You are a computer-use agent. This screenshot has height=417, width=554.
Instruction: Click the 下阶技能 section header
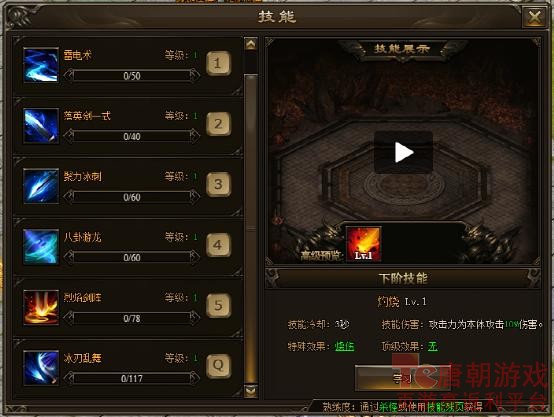(x=403, y=278)
